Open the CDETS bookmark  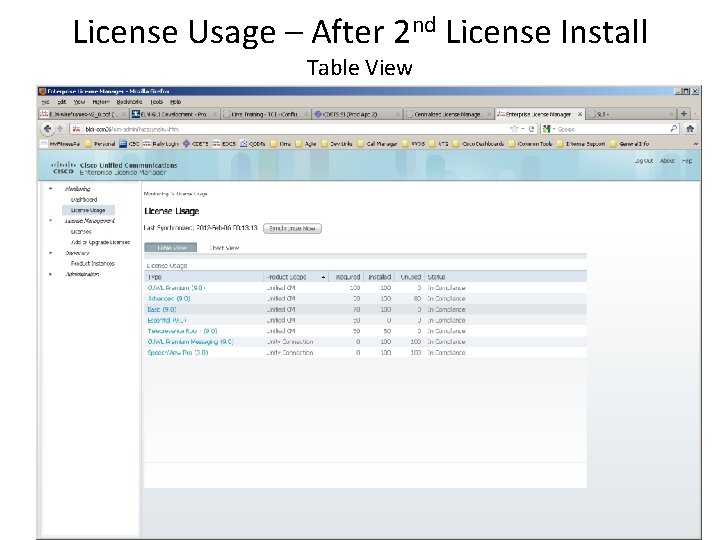pyautogui.click(x=196, y=144)
